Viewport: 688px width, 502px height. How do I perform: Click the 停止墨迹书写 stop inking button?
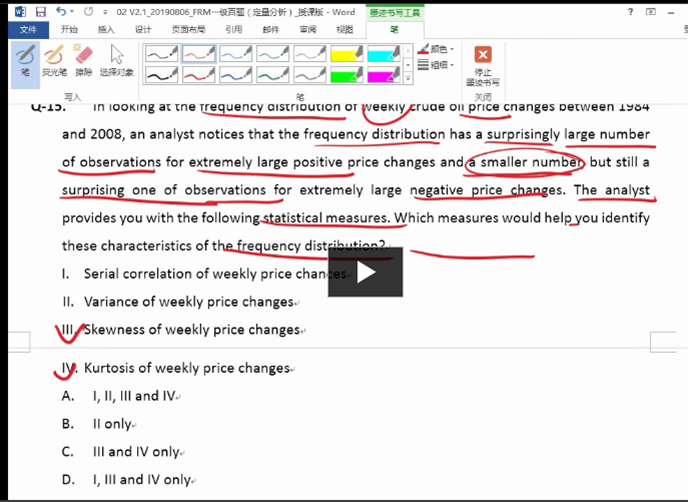pyautogui.click(x=483, y=64)
